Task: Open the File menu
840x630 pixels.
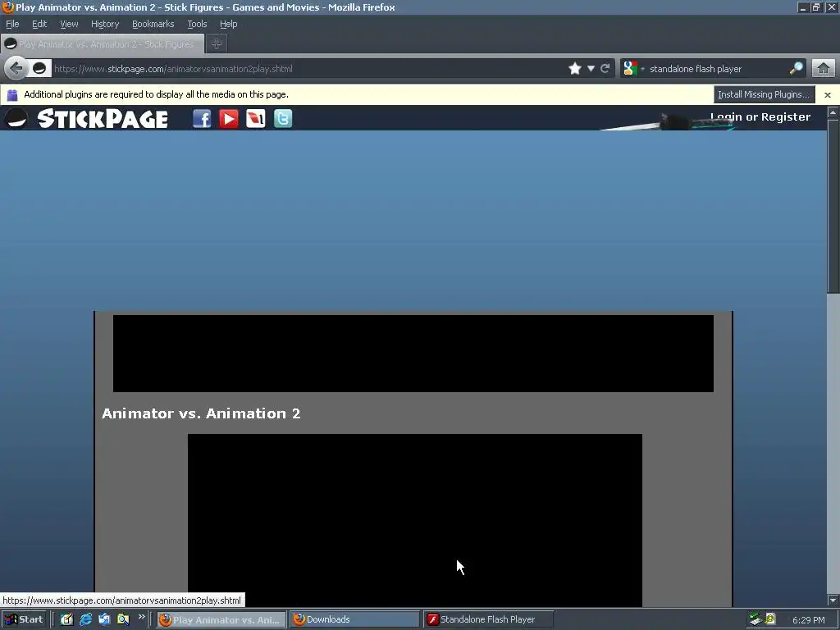Action: pos(12,24)
